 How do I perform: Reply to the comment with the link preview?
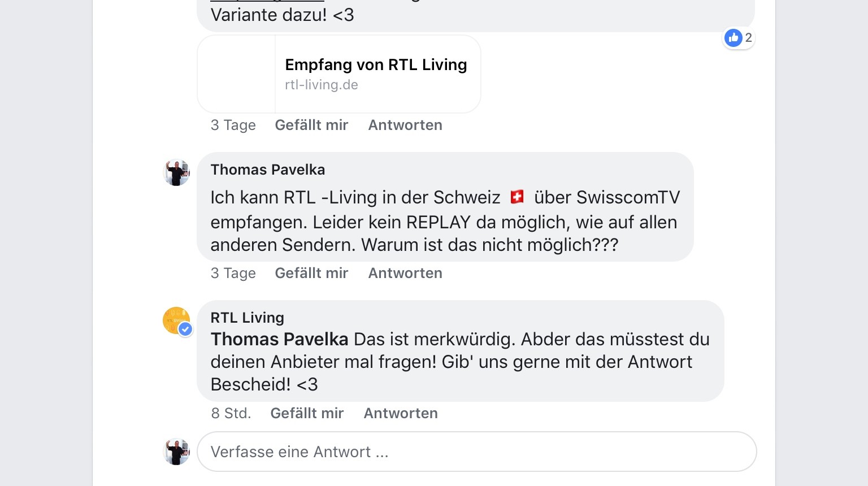click(405, 125)
